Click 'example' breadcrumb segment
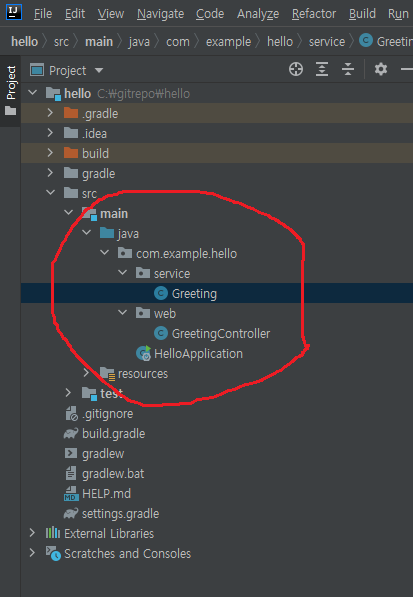 pos(228,42)
